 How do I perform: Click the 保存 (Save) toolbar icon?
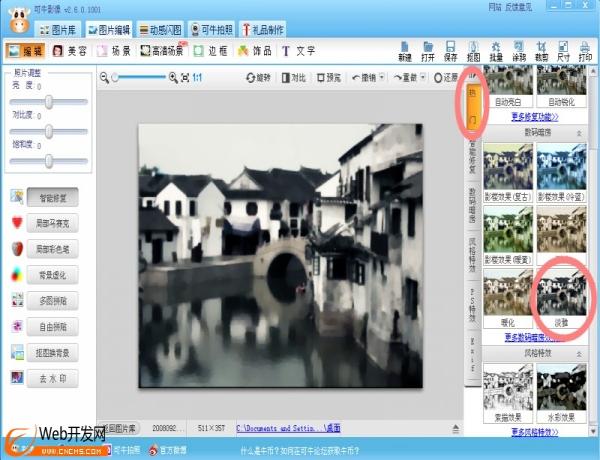click(x=449, y=50)
